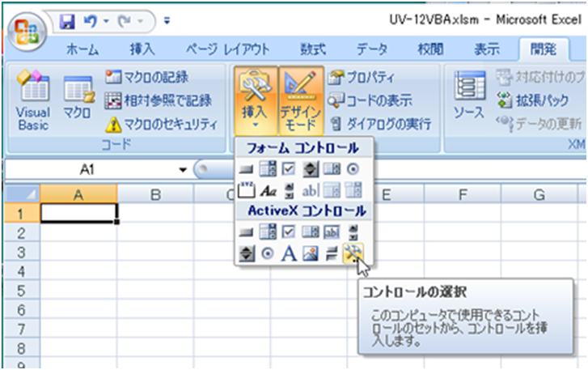Open マクロのセキュリティ settings
The image size is (588, 370).
coord(162,124)
